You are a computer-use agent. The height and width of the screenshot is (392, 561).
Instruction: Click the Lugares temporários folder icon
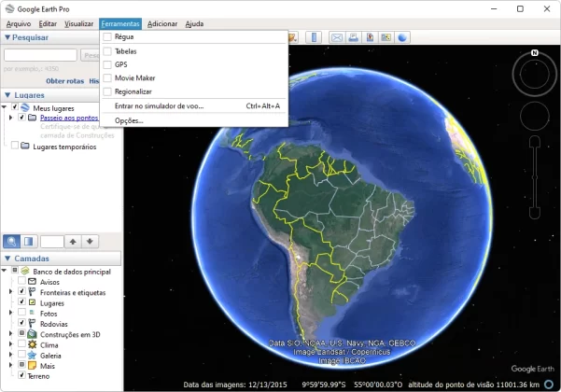25,146
